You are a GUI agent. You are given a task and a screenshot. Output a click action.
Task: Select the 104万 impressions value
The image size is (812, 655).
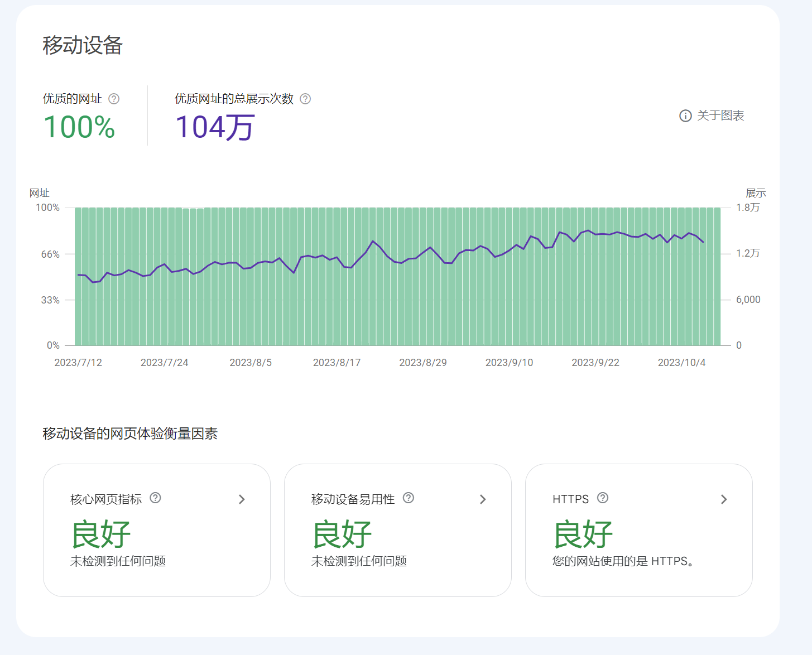coord(214,127)
